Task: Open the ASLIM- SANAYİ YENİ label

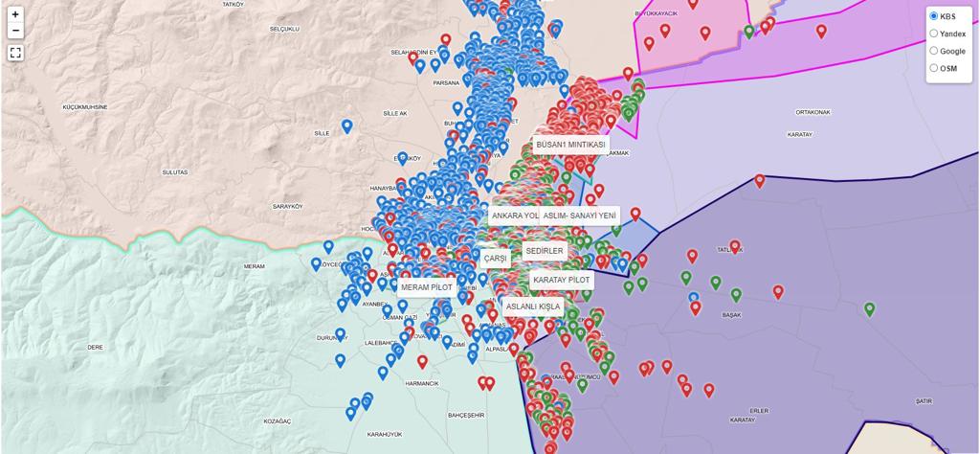Action: (579, 216)
